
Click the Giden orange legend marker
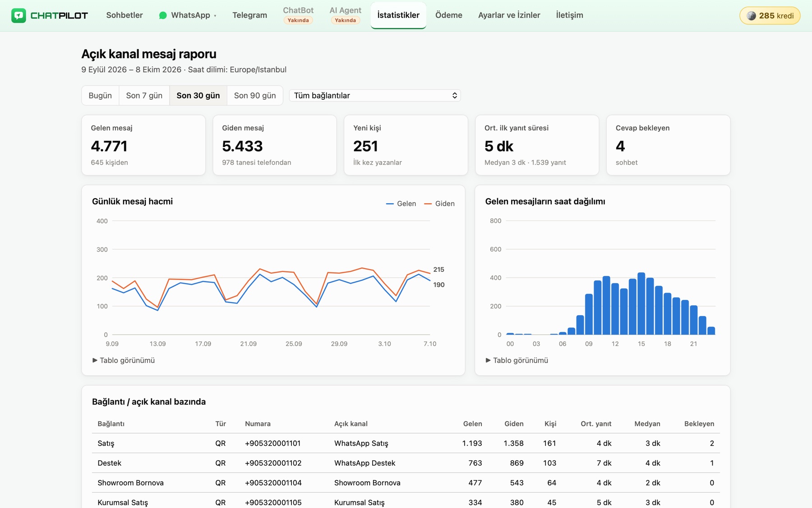(x=428, y=204)
